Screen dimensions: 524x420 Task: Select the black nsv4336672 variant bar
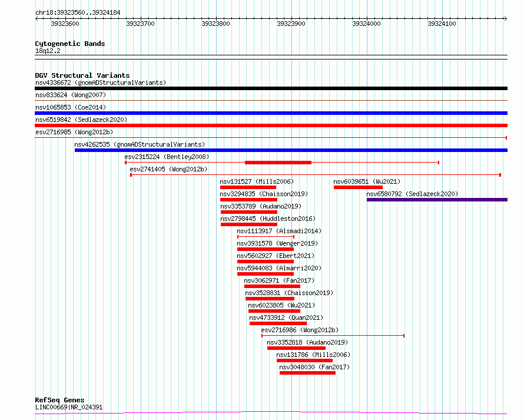click(x=271, y=88)
